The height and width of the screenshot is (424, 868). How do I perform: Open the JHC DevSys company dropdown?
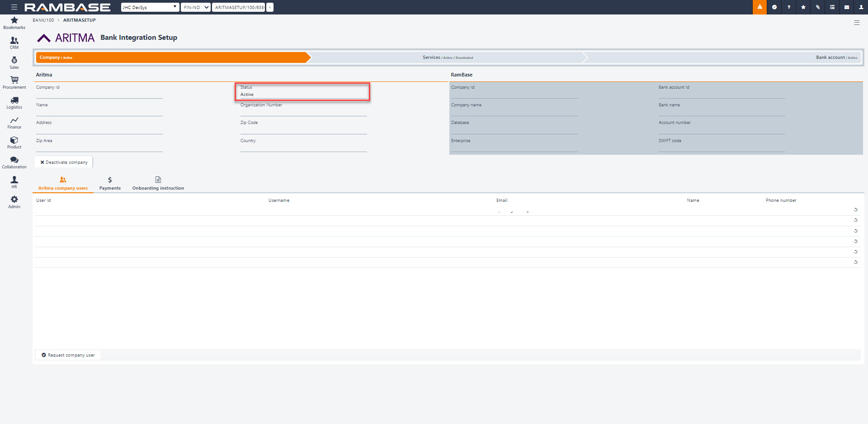point(150,7)
